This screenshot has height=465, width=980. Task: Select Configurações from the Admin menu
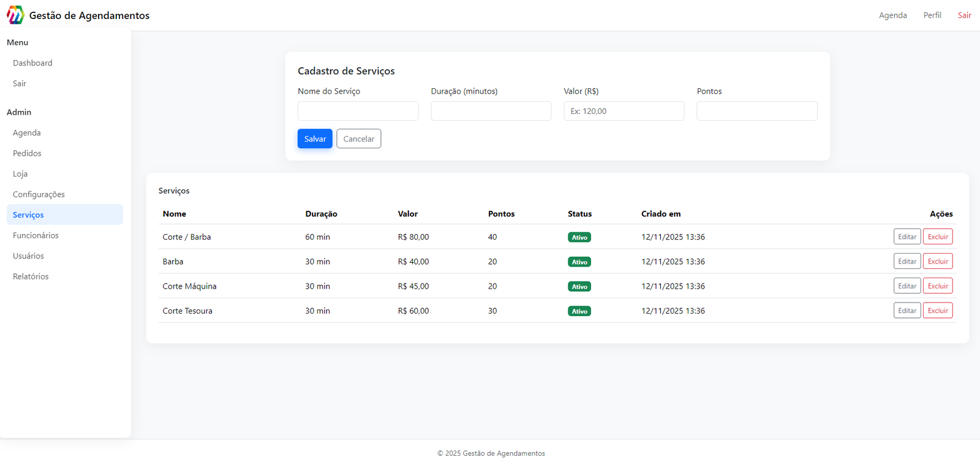(39, 194)
